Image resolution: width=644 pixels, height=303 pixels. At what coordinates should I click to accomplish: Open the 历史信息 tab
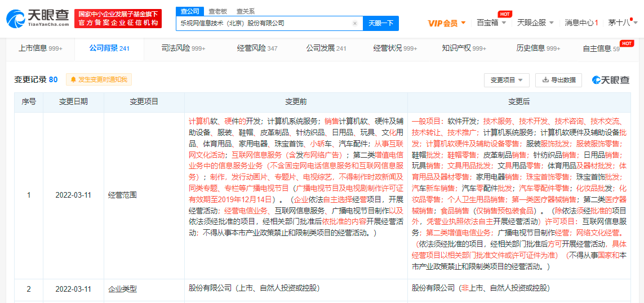tap(538, 48)
